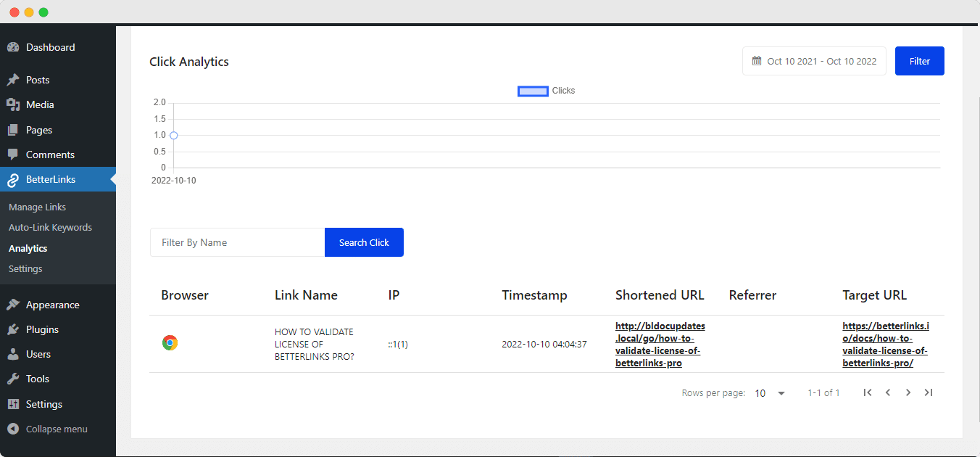Image resolution: width=980 pixels, height=457 pixels.
Task: Open the betterlinks.io target URL link
Action: coord(886,345)
